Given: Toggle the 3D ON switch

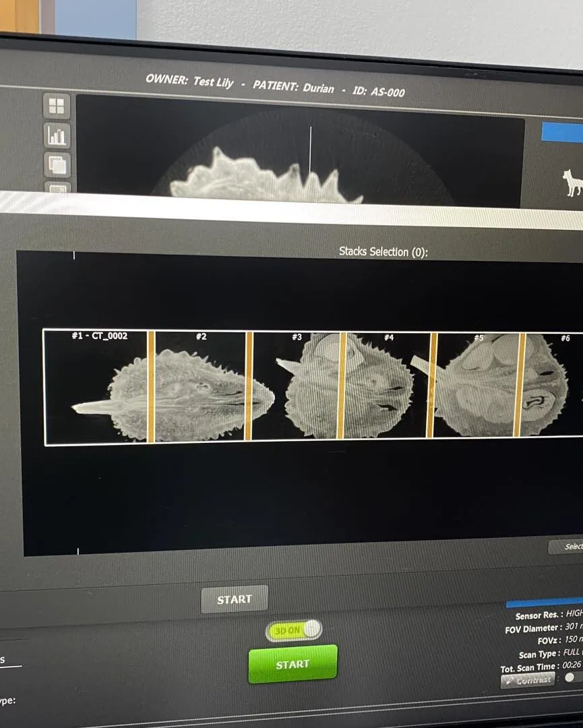Looking at the screenshot, I should (294, 630).
